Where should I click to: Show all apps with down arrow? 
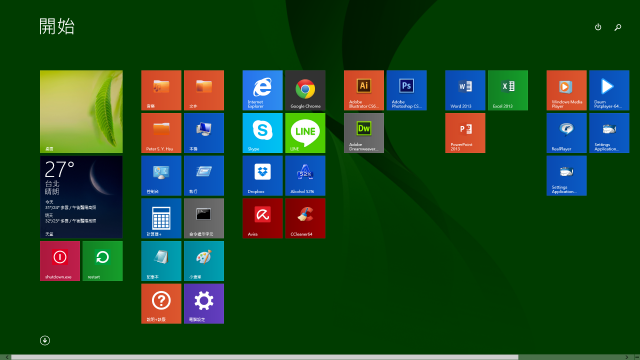pos(45,340)
